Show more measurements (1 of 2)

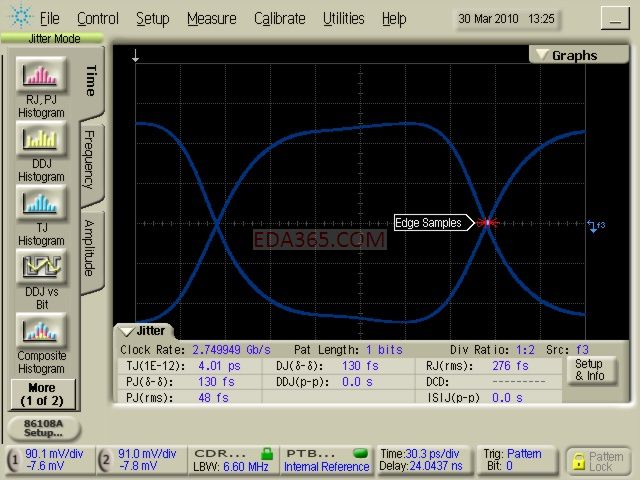coord(41,393)
